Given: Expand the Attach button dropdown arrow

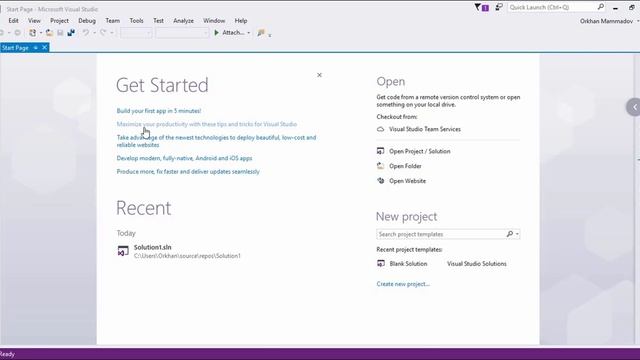Looking at the screenshot, I should click(249, 33).
